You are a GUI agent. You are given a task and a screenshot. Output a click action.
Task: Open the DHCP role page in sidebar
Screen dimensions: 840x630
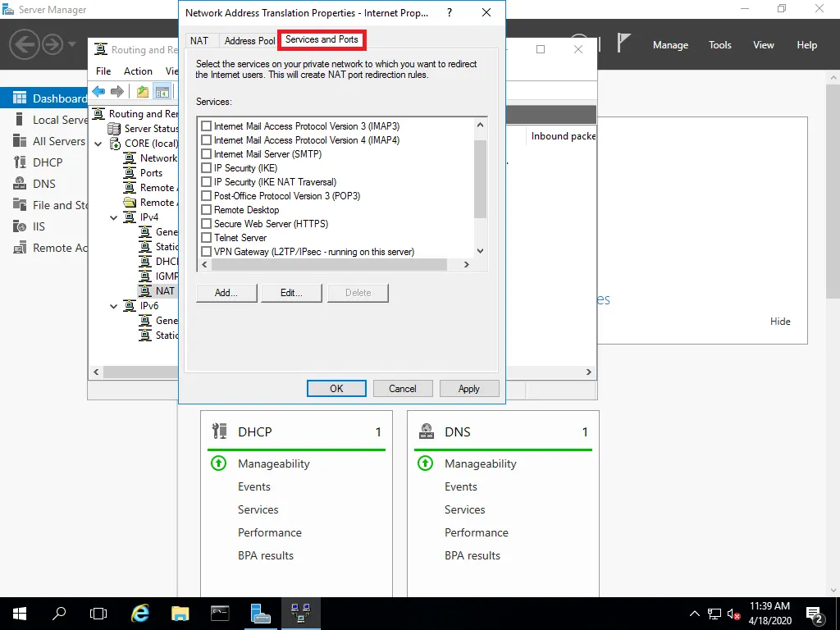[x=44, y=162]
